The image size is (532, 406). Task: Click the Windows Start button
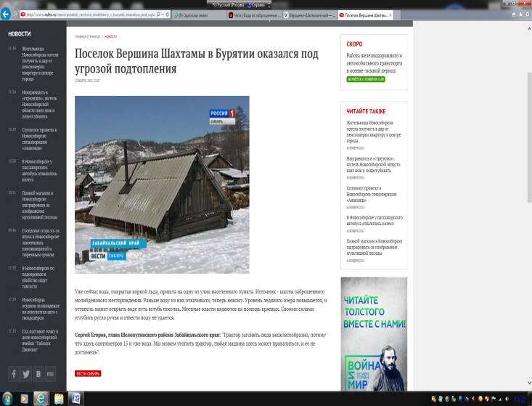coord(7,399)
